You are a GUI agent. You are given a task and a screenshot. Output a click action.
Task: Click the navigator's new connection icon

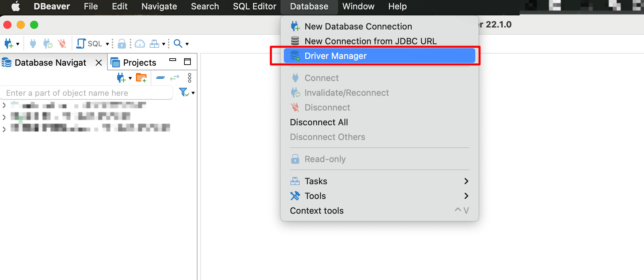coord(121,78)
